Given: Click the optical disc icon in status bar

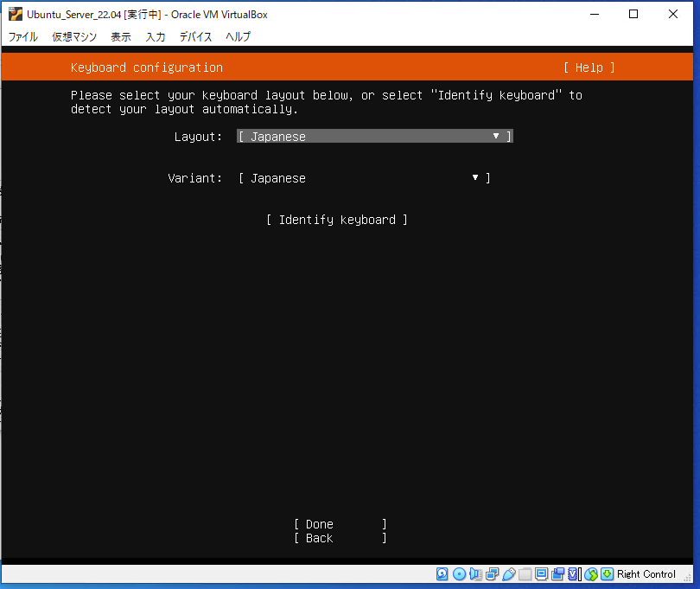Looking at the screenshot, I should [x=459, y=573].
